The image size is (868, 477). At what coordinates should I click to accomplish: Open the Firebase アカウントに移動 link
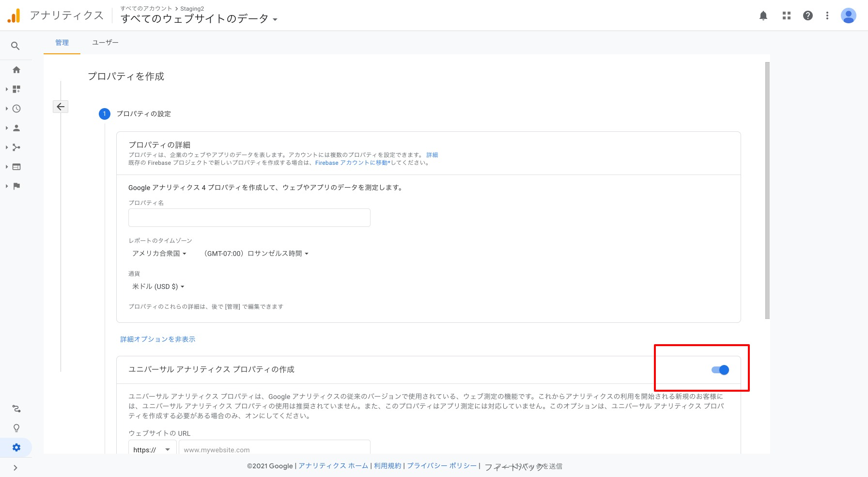(352, 163)
